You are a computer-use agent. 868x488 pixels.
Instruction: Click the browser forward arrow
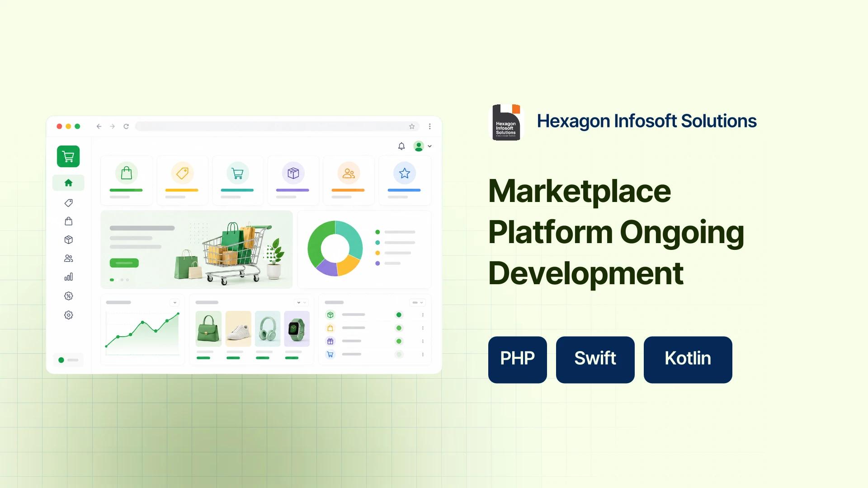[x=112, y=127]
